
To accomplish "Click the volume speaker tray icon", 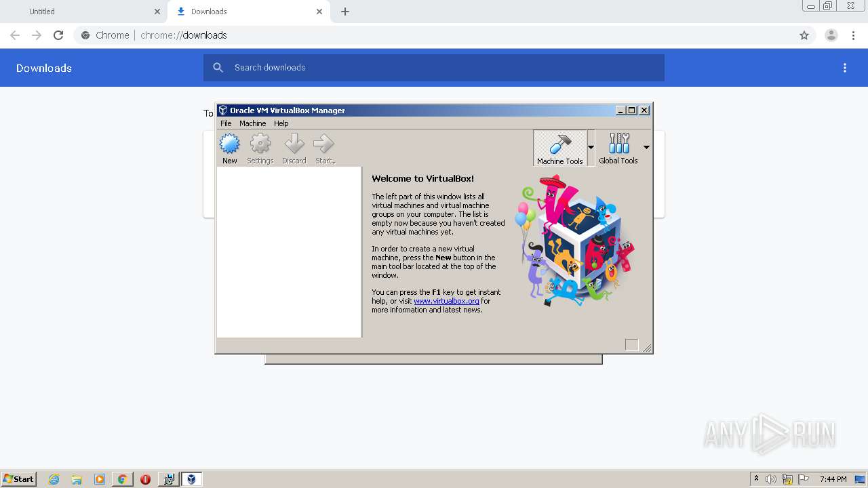I will point(771,479).
